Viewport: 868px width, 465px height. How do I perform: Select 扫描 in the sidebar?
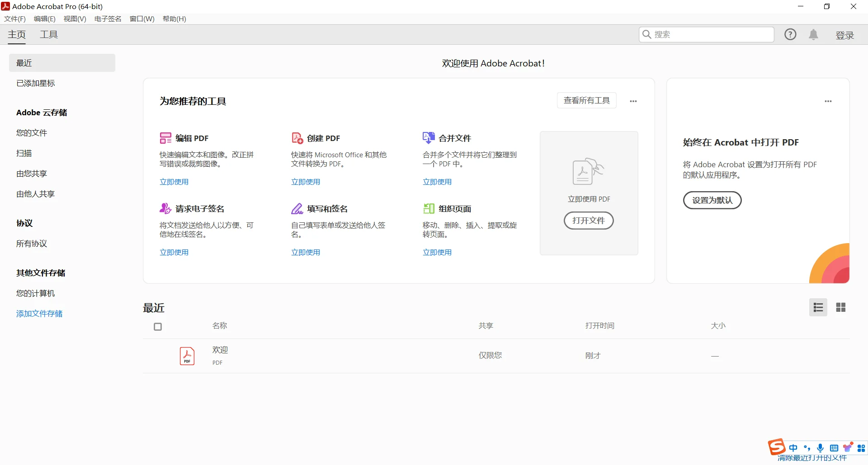click(x=24, y=153)
